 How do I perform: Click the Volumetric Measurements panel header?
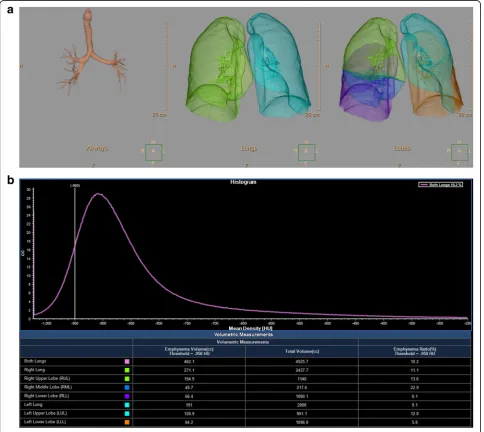pos(243,335)
